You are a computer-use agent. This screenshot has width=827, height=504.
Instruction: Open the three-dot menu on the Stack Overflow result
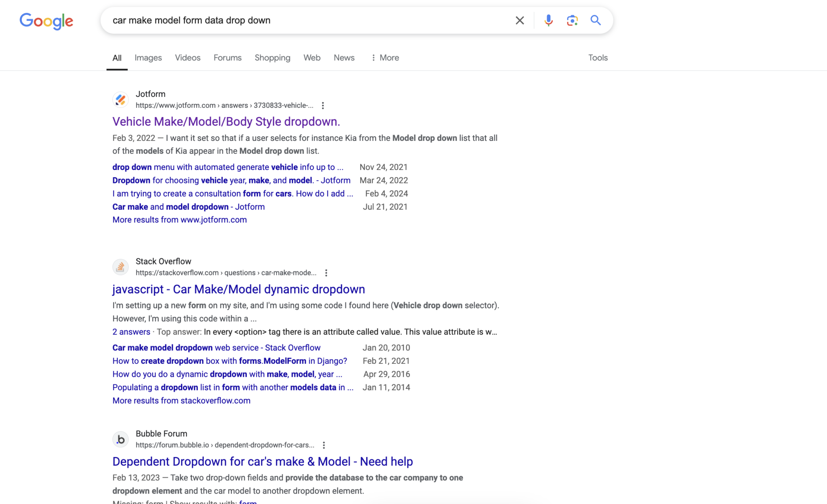point(326,273)
